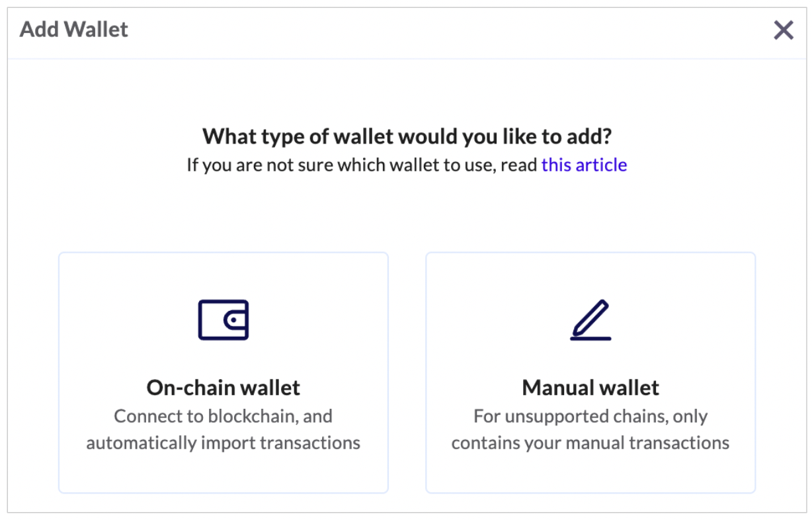This screenshot has width=812, height=520.
Task: Click the "contains your manual transactions" text line
Action: [x=590, y=443]
